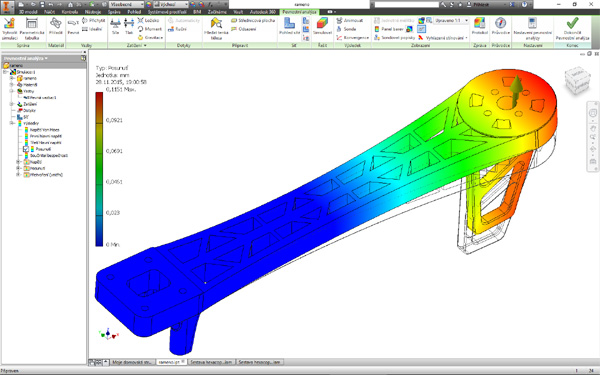Click the Simulovat (simulate) colored cube icon
Image resolution: width=600 pixels, height=375 pixels.
[322, 23]
